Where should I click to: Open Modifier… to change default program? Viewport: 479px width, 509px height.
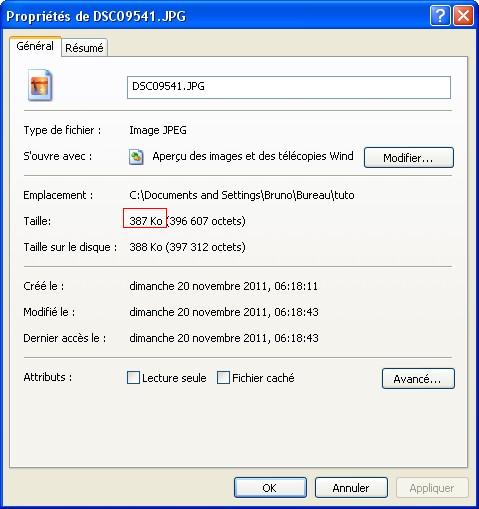(x=409, y=157)
